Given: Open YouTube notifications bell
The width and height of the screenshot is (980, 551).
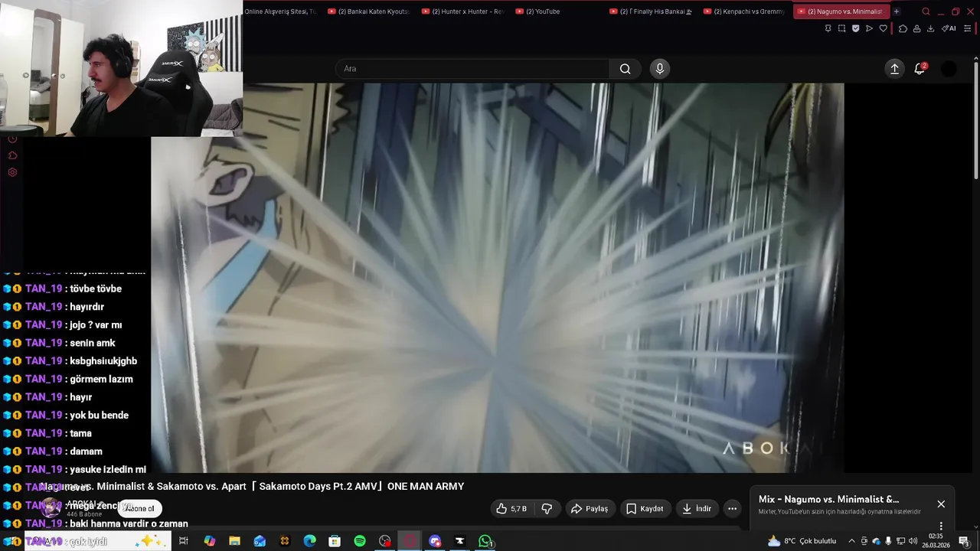Looking at the screenshot, I should coord(920,69).
